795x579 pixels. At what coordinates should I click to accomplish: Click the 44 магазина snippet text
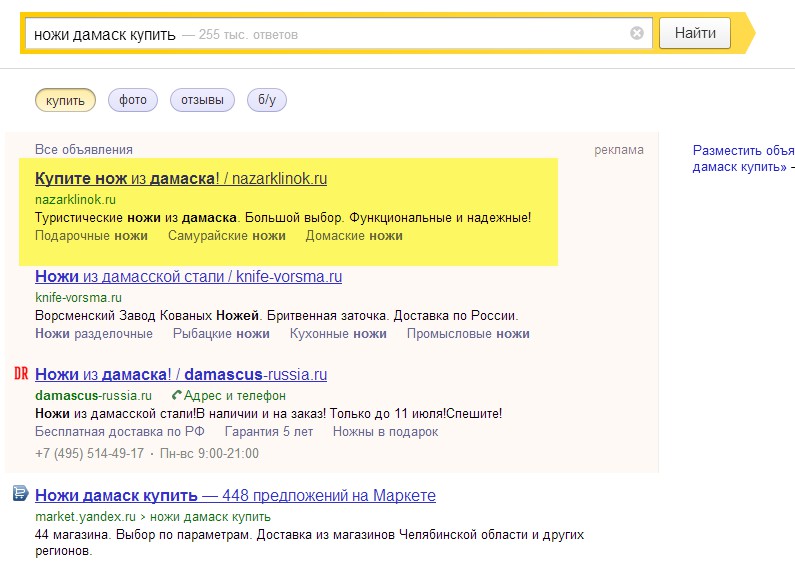click(x=309, y=542)
